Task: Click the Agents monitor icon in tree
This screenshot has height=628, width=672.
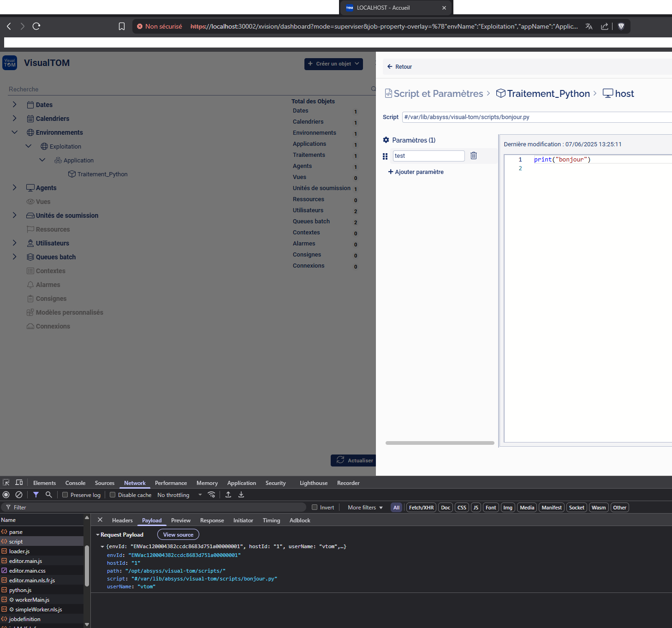Action: (30, 188)
